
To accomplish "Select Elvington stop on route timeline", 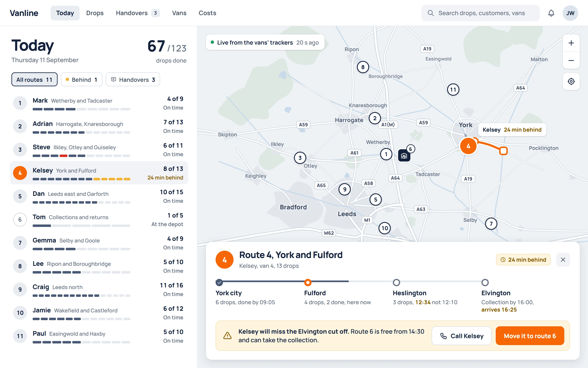I will (x=508, y=296).
